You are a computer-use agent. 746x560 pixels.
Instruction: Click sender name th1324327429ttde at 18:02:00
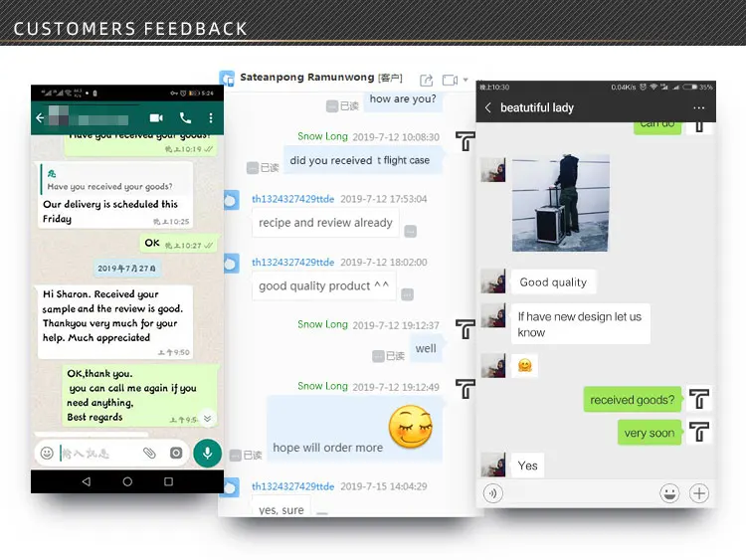pos(293,263)
